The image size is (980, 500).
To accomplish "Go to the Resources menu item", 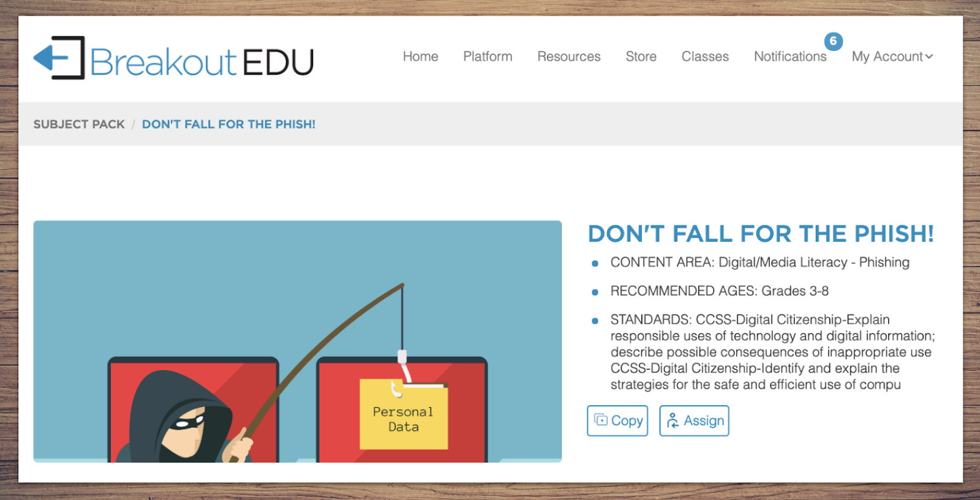I will click(569, 56).
